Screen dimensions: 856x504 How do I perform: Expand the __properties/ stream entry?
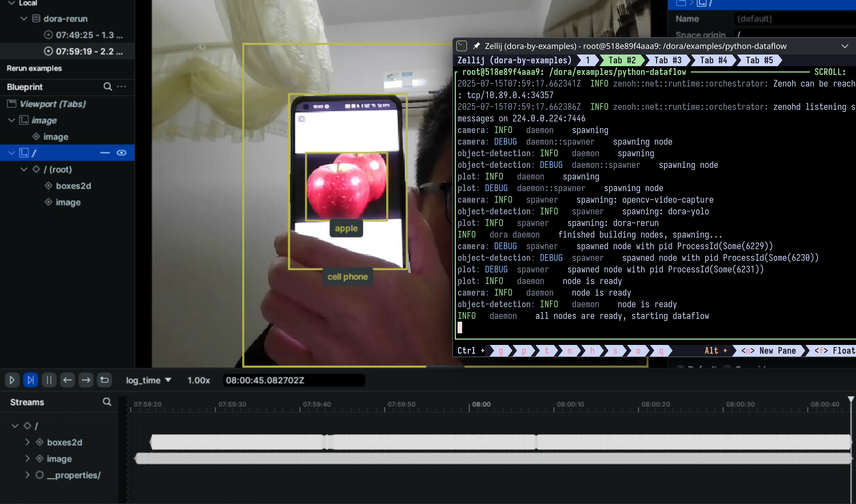point(27,475)
